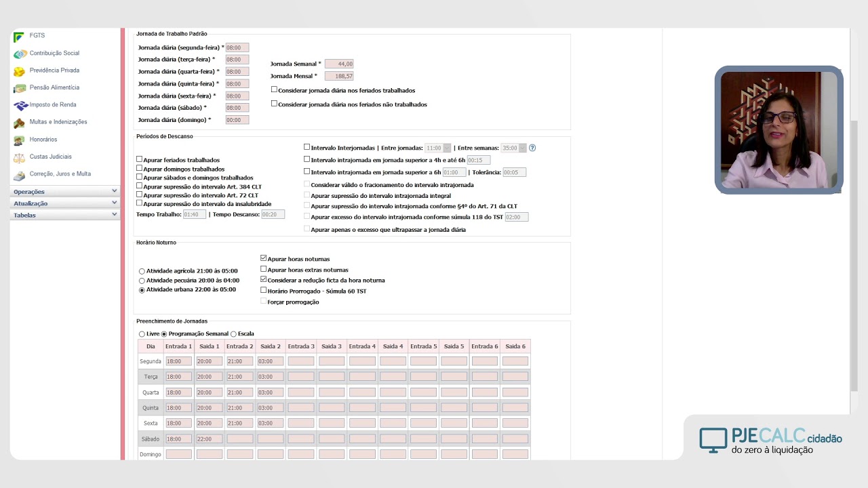This screenshot has height=488, width=868.
Task: Select the Multas e Indenizações icon
Action: [x=19, y=123]
